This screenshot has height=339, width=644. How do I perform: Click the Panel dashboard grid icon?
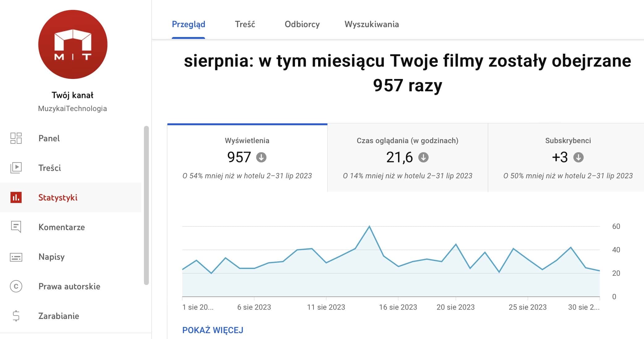tap(16, 138)
